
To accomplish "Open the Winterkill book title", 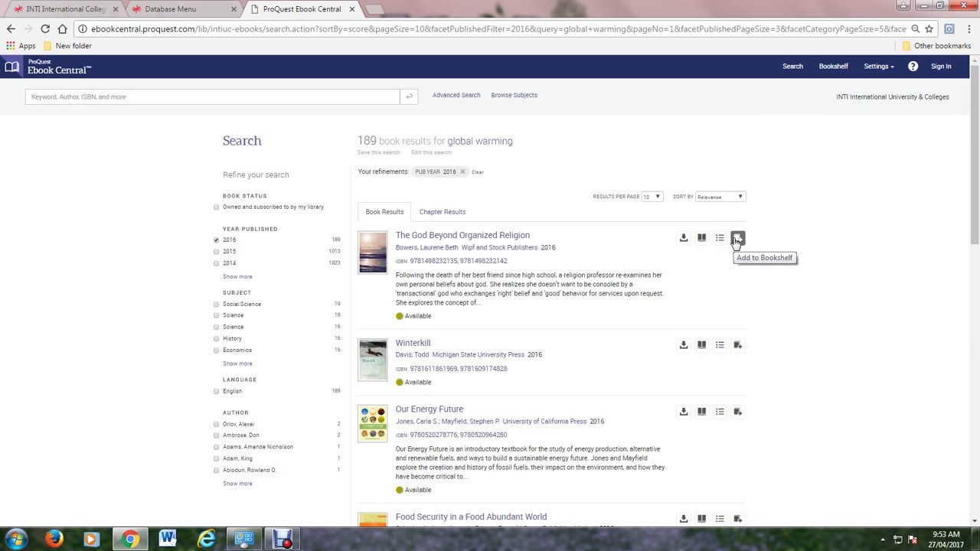I will pyautogui.click(x=413, y=343).
